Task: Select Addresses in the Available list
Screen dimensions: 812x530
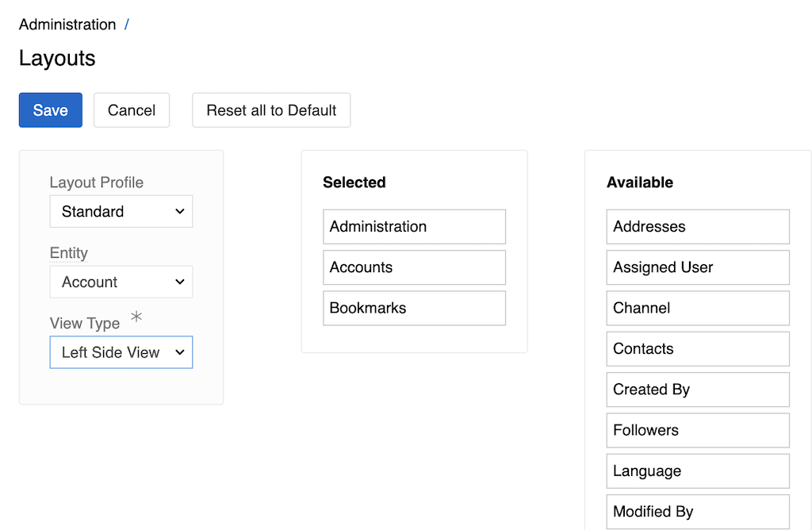Action: [698, 226]
